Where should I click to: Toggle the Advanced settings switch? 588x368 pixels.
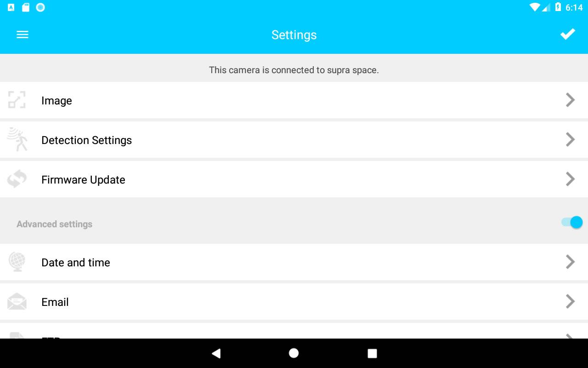[x=572, y=223]
